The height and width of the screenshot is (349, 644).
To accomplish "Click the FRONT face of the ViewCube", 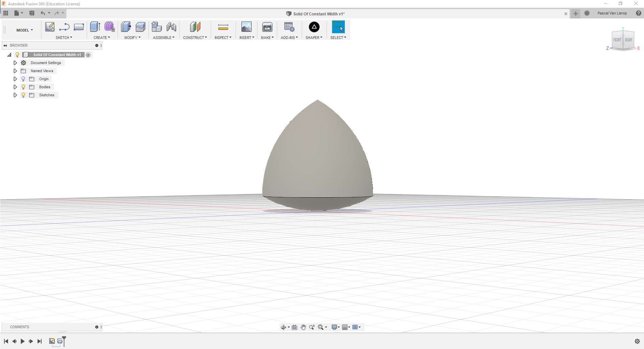I will pos(617,40).
